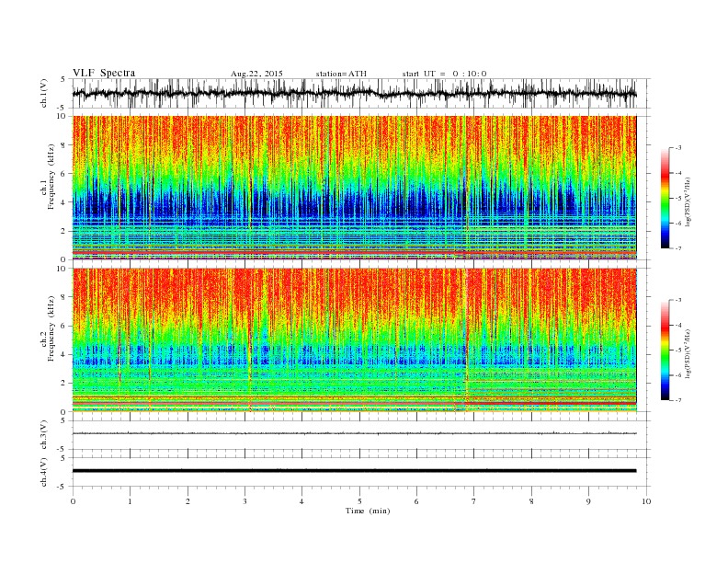
Task: Click the ch.2 spectrogram color scale bar
Action: (x=665, y=350)
